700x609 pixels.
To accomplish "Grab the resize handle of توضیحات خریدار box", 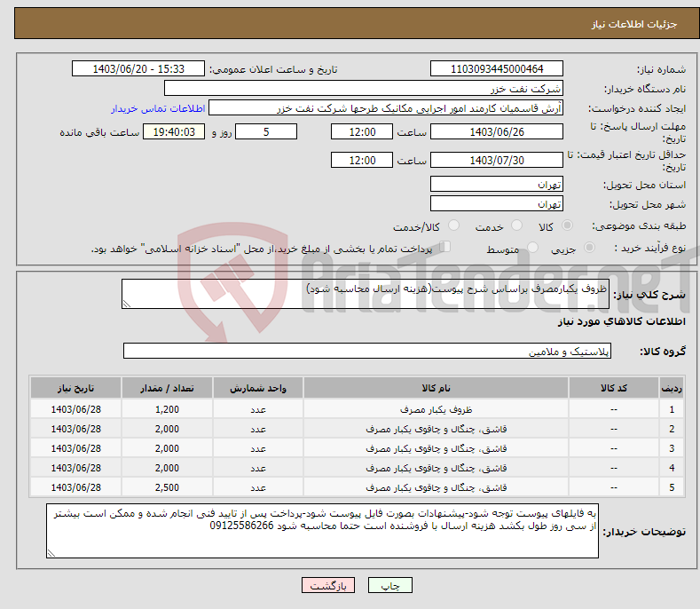I will [x=51, y=553].
